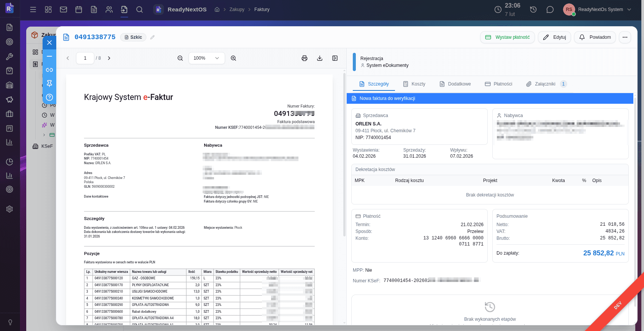Click the Wystaw płatność button

pos(507,37)
